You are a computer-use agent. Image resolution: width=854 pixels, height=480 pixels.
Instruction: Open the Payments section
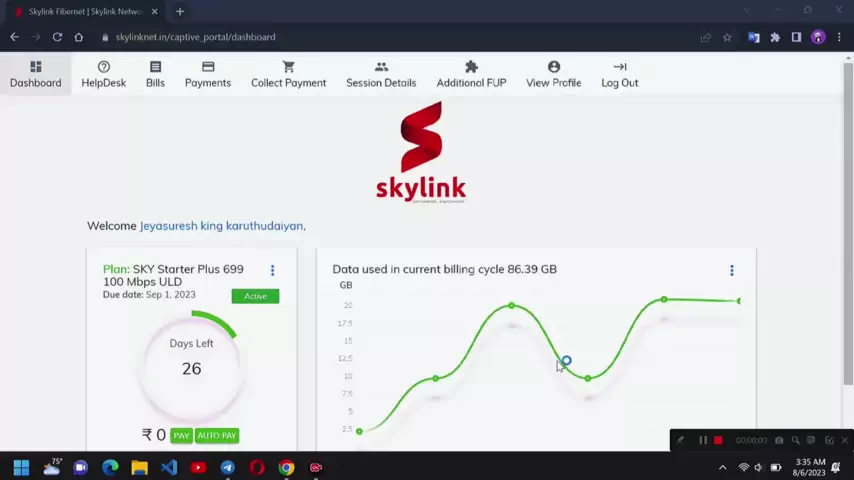(x=208, y=74)
